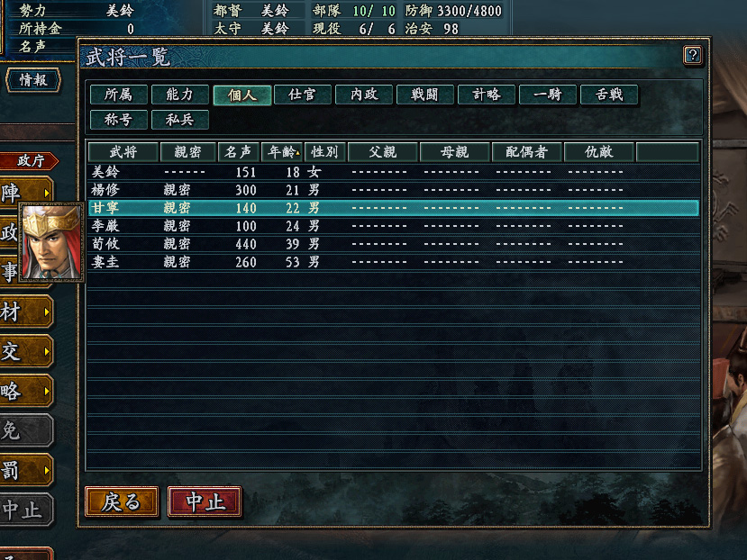Select the 仕官 tab
747x560 pixels.
click(x=303, y=95)
